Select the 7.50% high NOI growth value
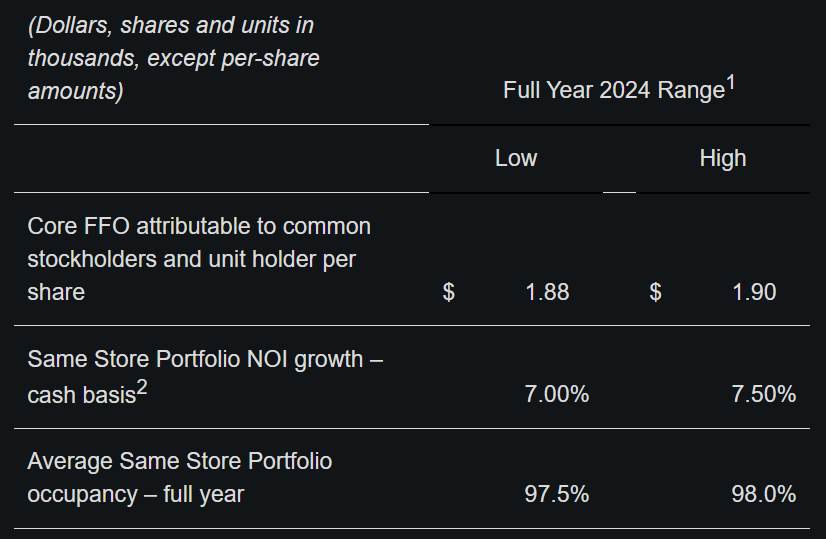Screen dimensions: 826x539 [764, 394]
